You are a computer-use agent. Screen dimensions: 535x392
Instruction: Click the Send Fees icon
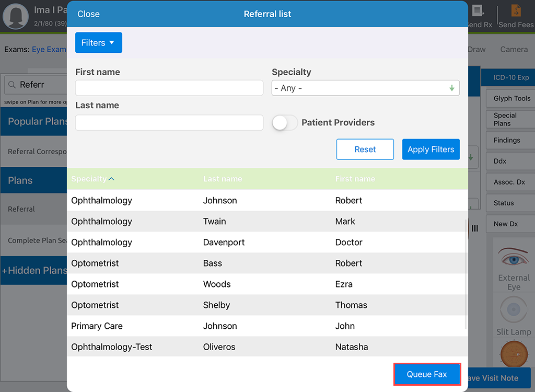click(x=516, y=10)
